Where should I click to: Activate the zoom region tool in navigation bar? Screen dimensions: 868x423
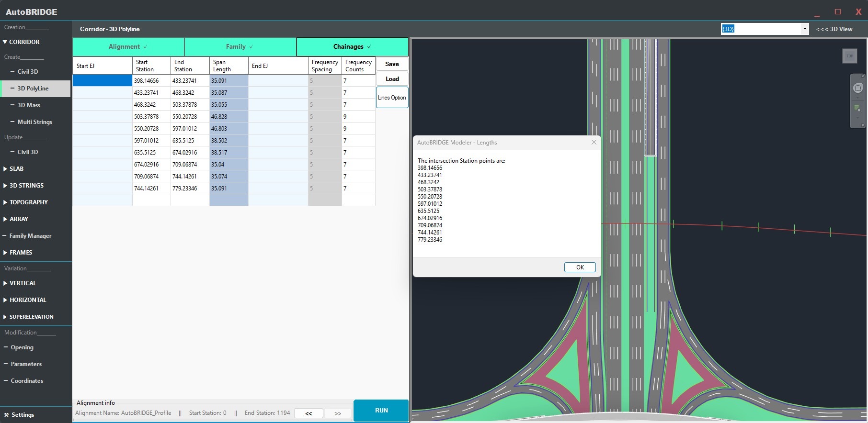click(x=857, y=109)
